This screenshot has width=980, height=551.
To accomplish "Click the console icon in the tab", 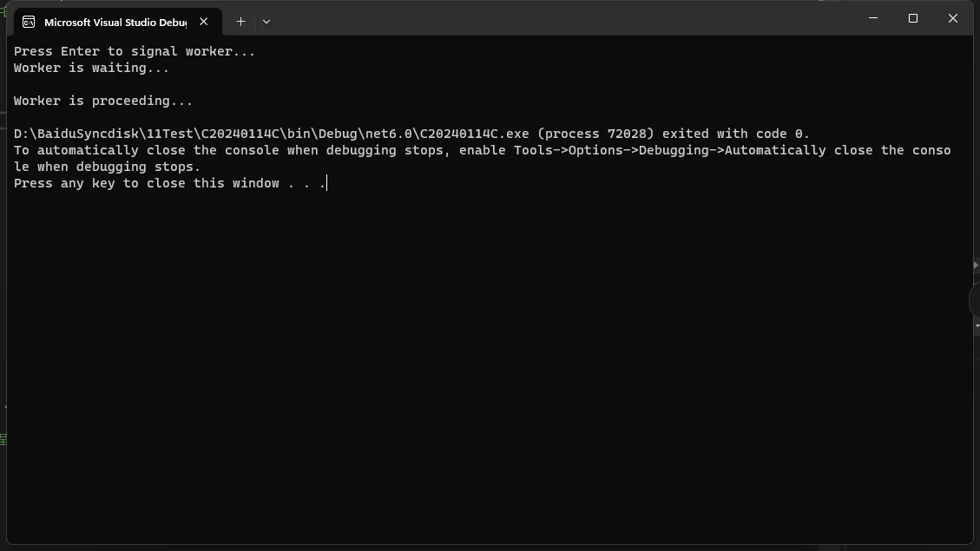I will click(29, 22).
